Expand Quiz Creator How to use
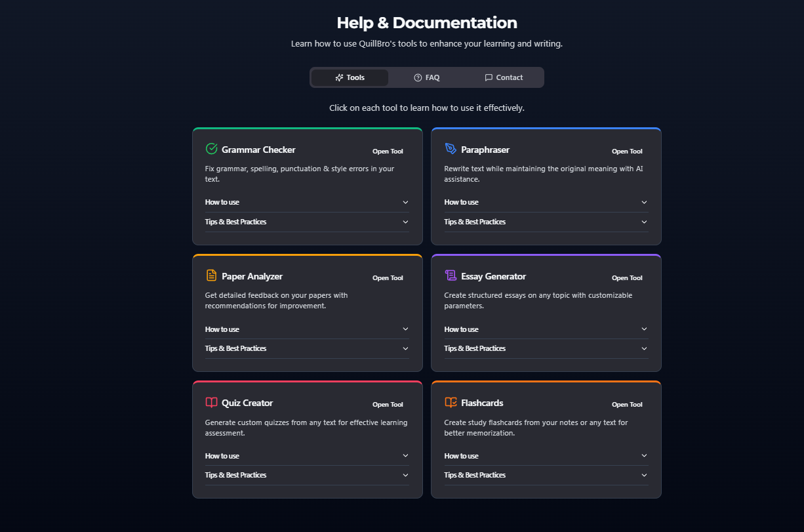This screenshot has height=532, width=804. 307,456
